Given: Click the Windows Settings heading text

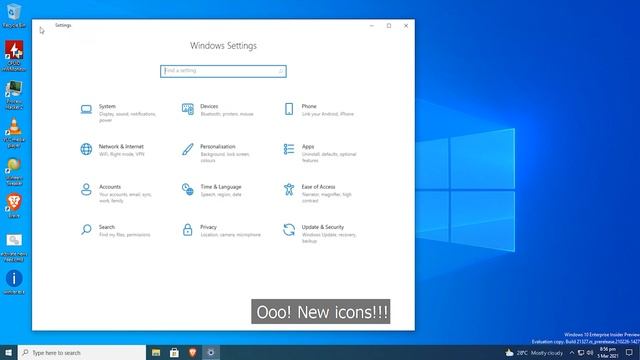Looking at the screenshot, I should (x=223, y=46).
